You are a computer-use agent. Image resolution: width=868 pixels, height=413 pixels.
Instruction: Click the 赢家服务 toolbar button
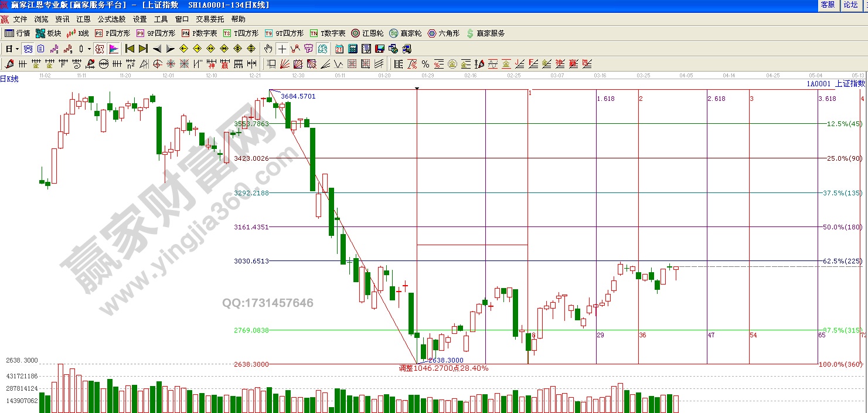coord(485,33)
